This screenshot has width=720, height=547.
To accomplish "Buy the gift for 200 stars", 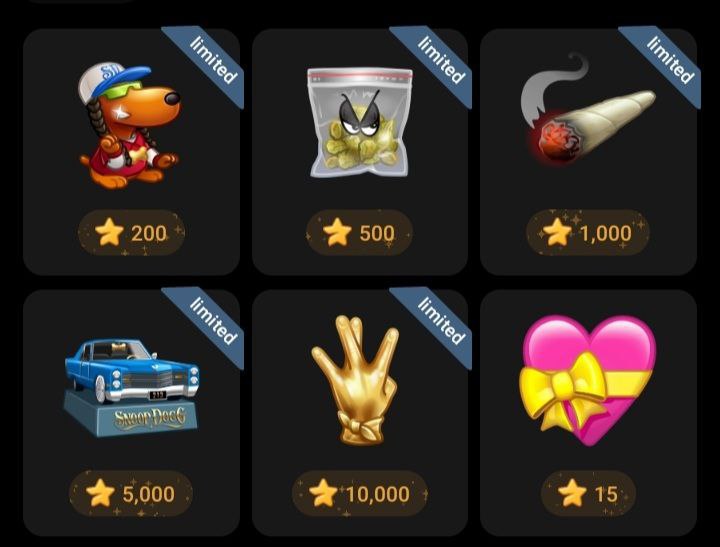I will [132, 232].
